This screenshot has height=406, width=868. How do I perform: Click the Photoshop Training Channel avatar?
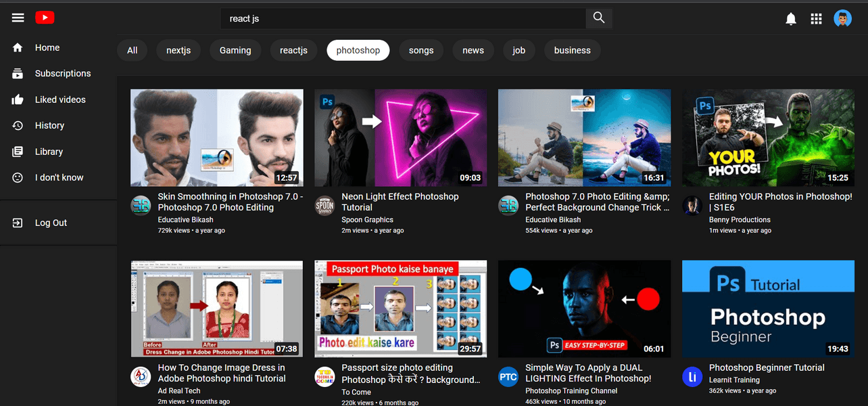pos(508,377)
